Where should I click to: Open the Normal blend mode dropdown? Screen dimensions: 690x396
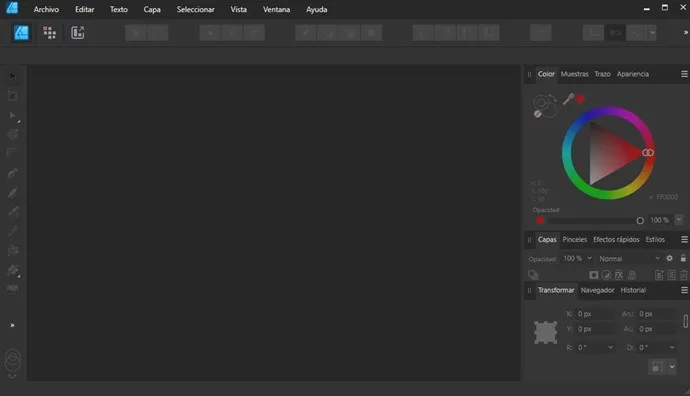coord(629,259)
